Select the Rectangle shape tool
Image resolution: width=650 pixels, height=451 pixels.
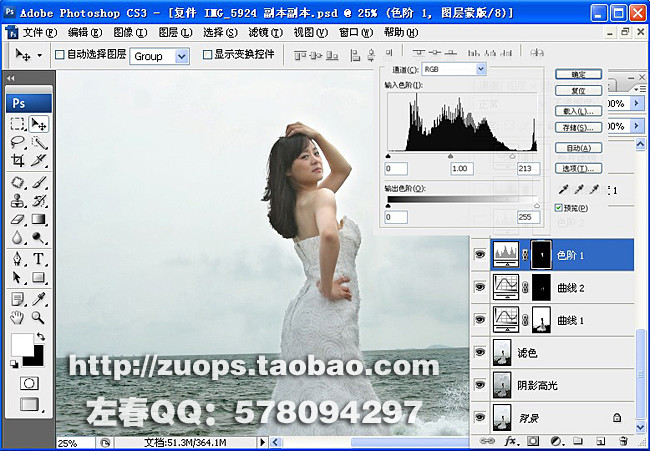(39, 277)
